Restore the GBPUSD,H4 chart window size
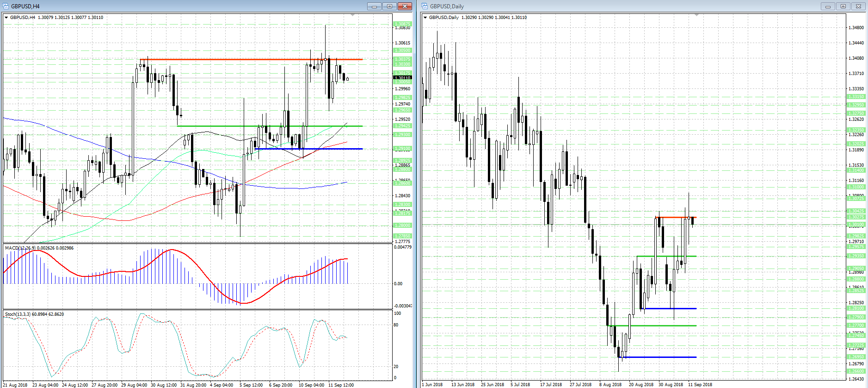This screenshot has height=388, width=868. (x=389, y=6)
